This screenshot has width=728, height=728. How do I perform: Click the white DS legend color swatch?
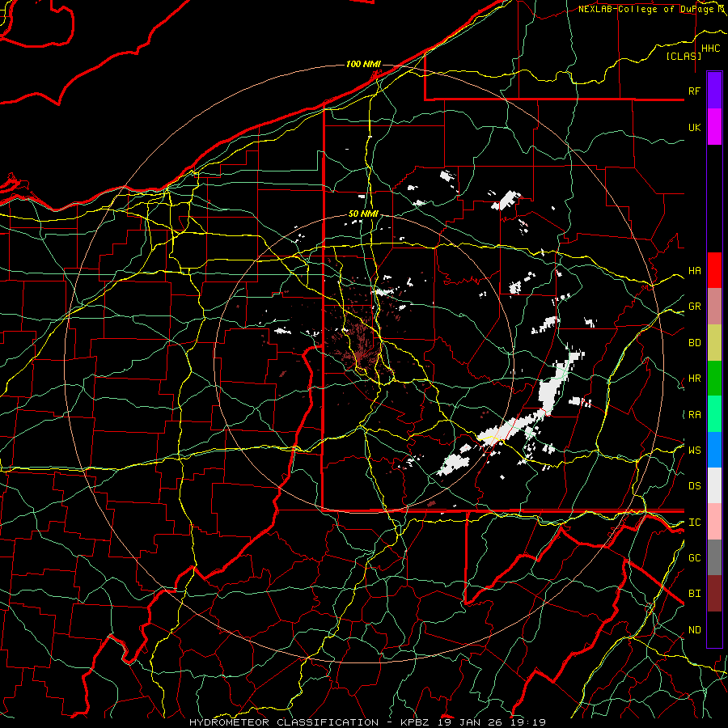click(714, 485)
